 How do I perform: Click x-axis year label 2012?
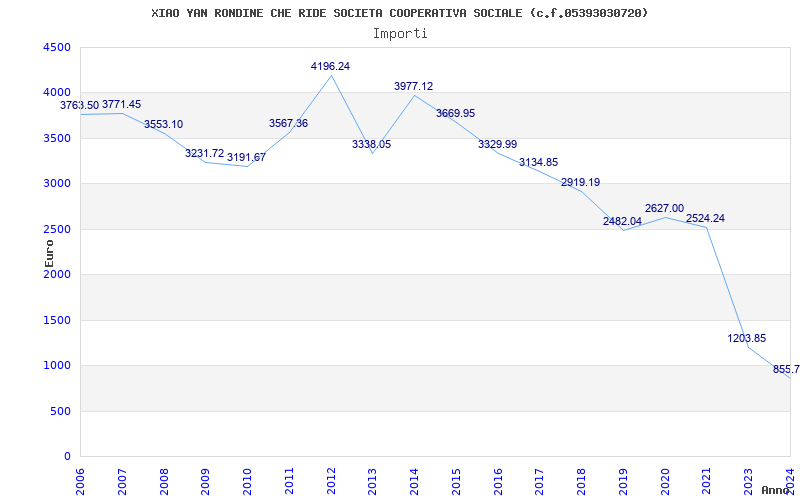click(x=331, y=481)
